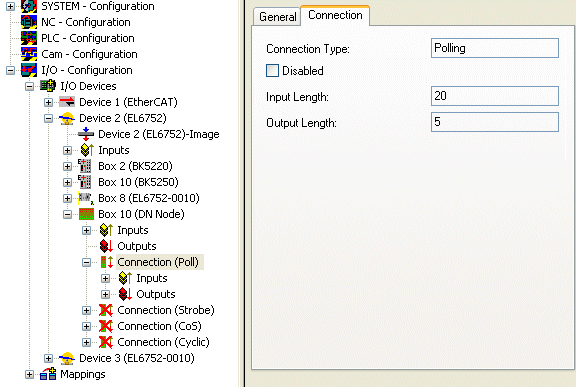Click the Inputs icon under Connection (Poll)
The height and width of the screenshot is (387, 576).
click(x=125, y=278)
